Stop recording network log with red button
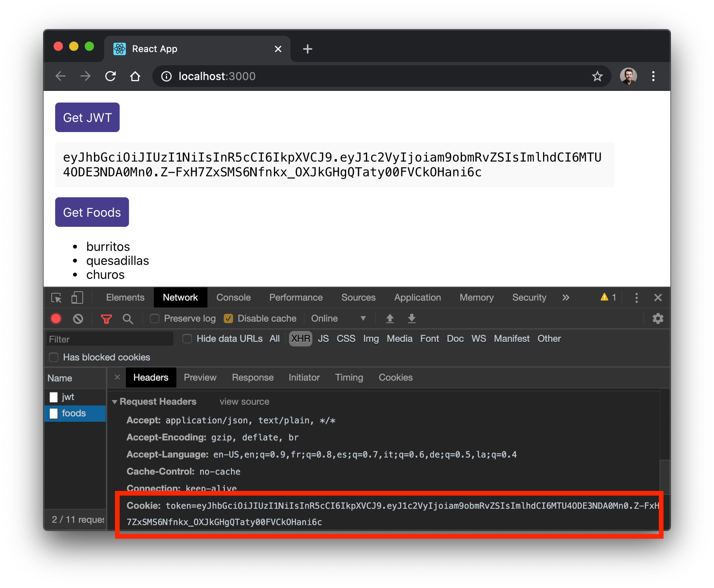The height and width of the screenshot is (588, 714). [x=56, y=319]
